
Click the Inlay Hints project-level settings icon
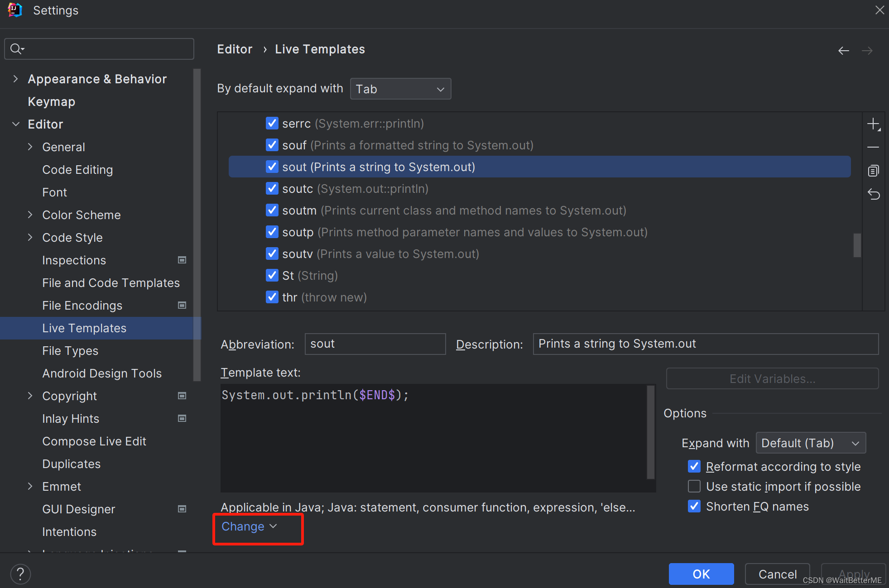click(x=182, y=418)
